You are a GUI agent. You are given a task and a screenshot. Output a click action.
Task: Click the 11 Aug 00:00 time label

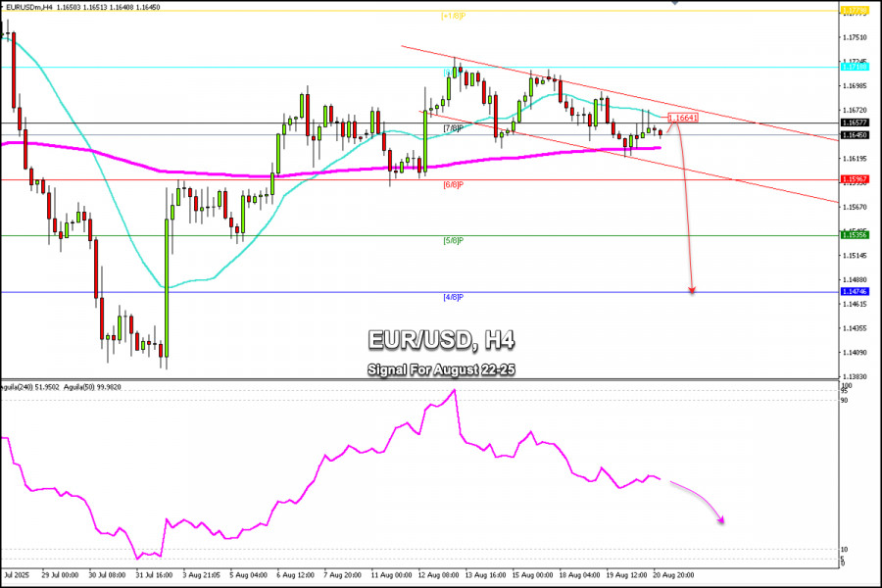click(391, 575)
